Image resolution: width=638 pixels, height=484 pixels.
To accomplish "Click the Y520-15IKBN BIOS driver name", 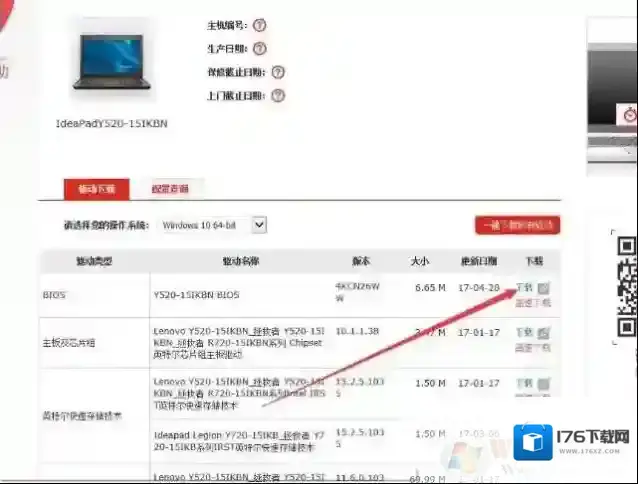I will (196, 295).
